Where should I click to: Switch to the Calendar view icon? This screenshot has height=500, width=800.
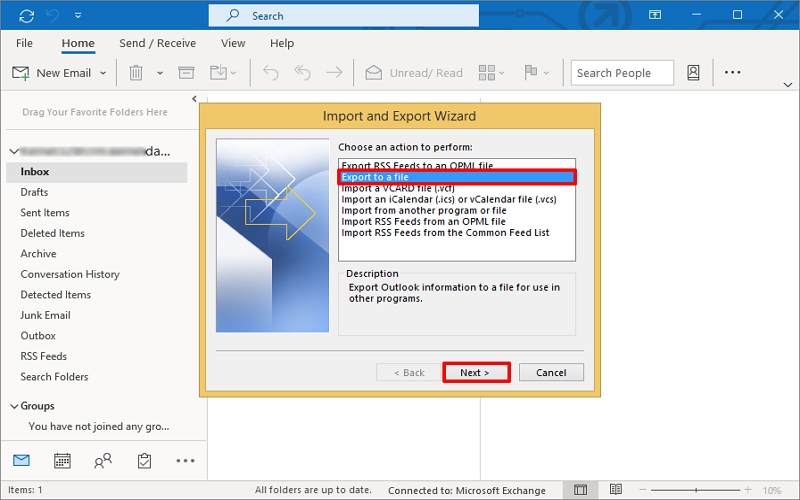coord(62,461)
